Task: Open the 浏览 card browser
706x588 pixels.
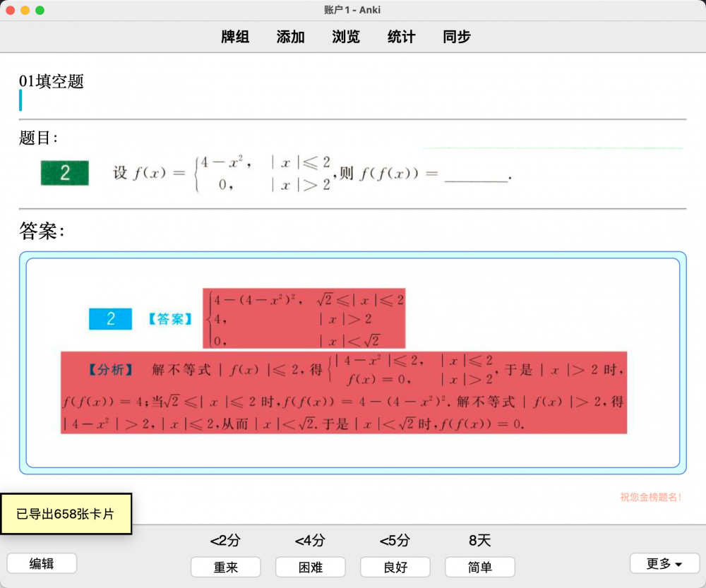Action: 346,37
